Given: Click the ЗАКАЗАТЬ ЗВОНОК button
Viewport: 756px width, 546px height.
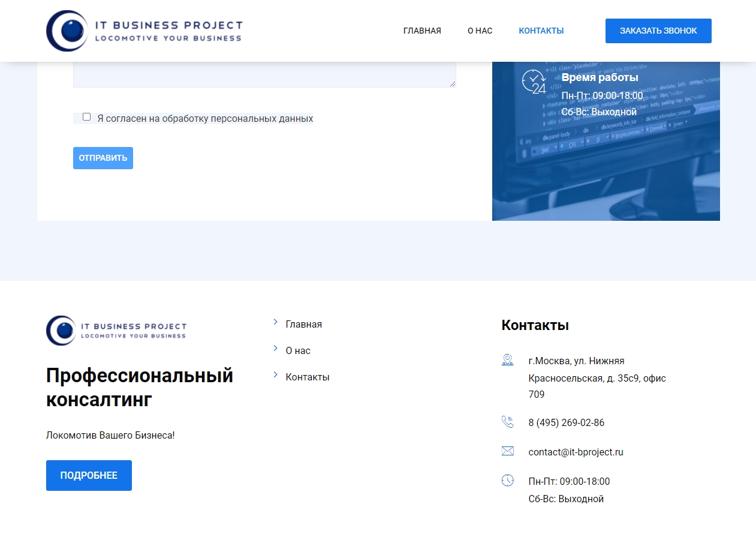Looking at the screenshot, I should (x=658, y=31).
